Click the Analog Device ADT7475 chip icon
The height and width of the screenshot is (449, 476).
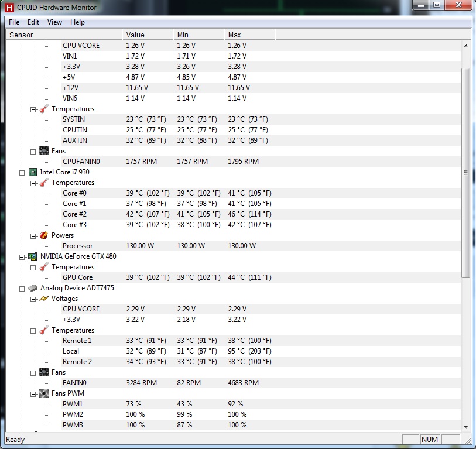[33, 288]
